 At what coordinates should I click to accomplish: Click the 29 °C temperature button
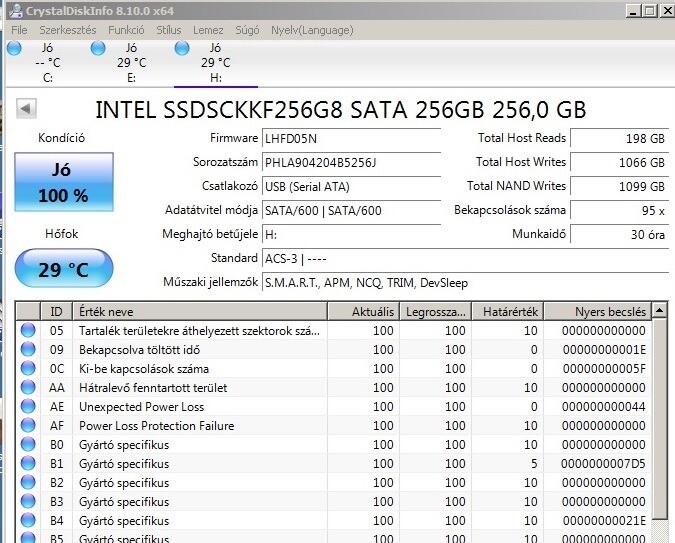coord(62,269)
